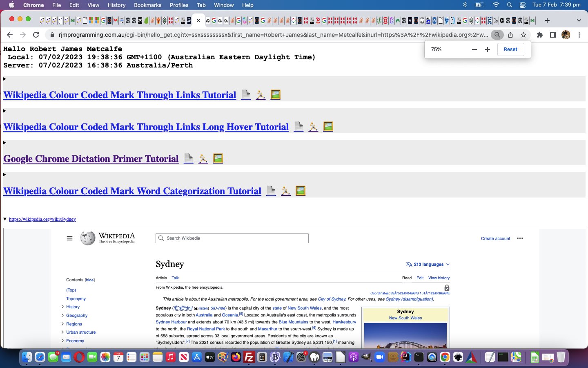Click the Share page icon in address bar
The image size is (588, 368).
click(x=510, y=35)
